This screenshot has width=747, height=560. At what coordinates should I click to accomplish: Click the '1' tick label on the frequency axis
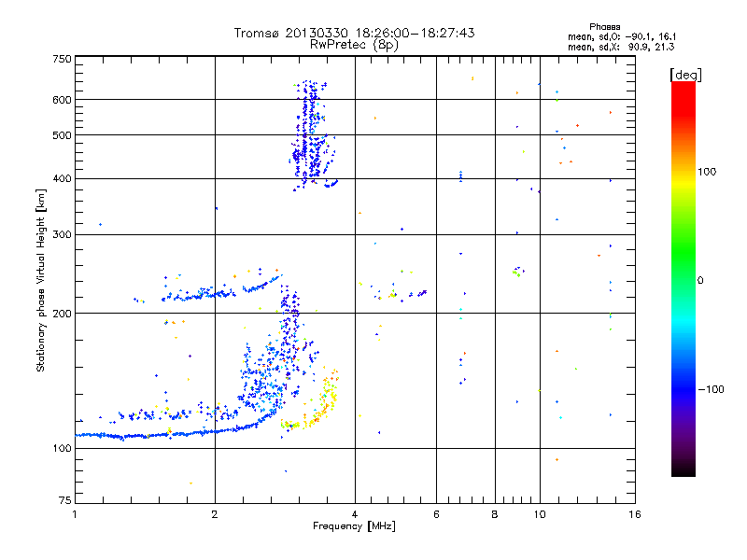click(75, 514)
